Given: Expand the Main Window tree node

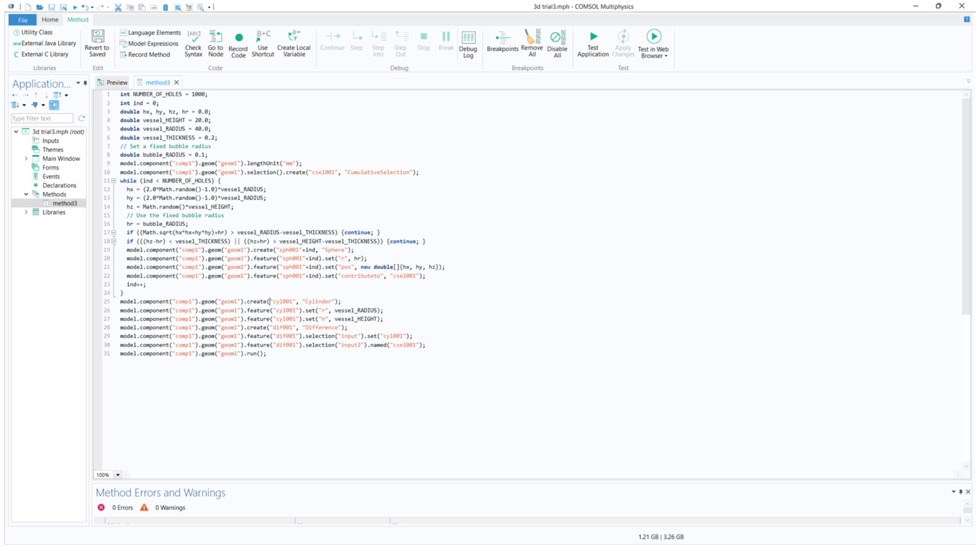Looking at the screenshot, I should [26, 159].
